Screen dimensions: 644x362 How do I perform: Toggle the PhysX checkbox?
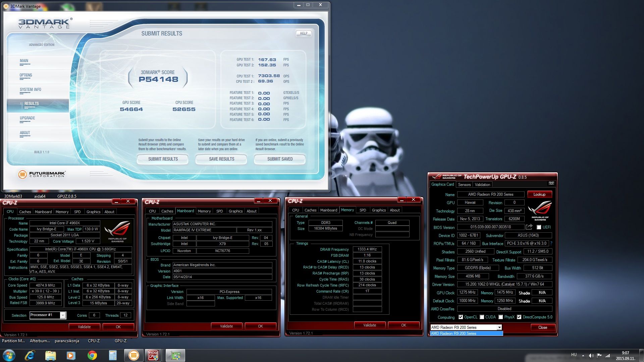(500, 317)
